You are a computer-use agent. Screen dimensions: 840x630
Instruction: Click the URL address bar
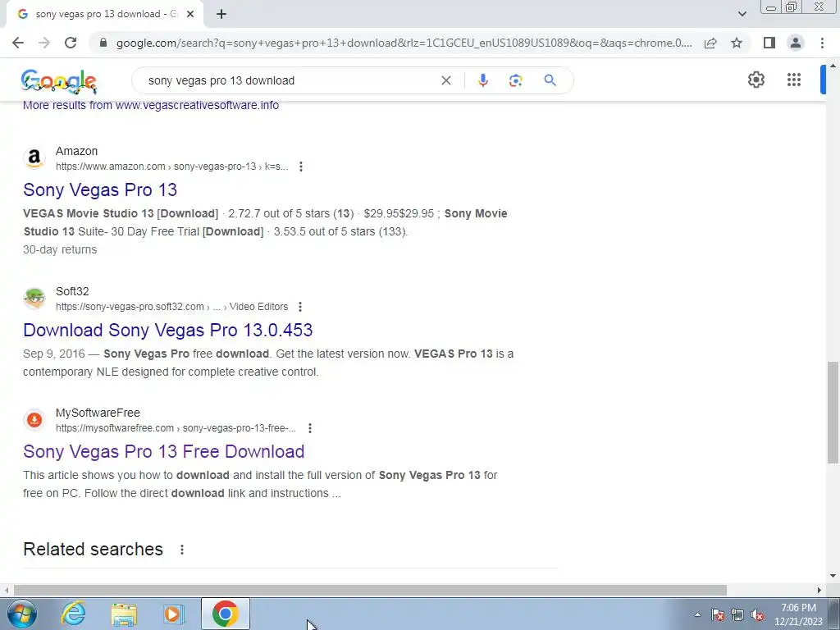[404, 43]
